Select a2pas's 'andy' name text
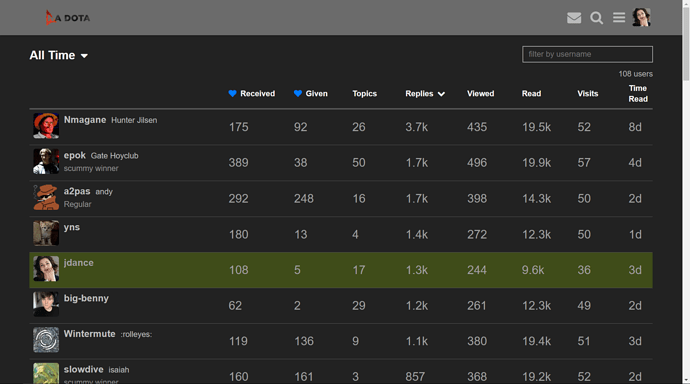 point(104,192)
